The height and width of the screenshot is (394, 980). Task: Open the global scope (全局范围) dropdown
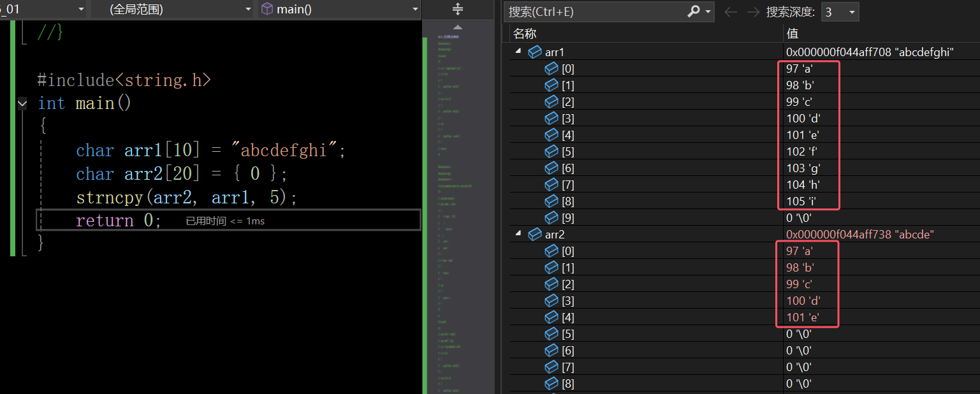click(172, 10)
